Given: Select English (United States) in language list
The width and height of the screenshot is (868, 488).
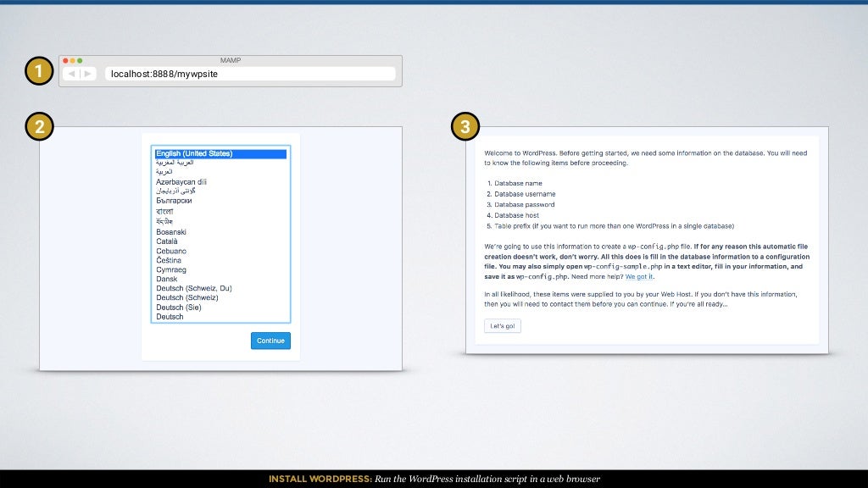Looking at the screenshot, I should (x=220, y=153).
